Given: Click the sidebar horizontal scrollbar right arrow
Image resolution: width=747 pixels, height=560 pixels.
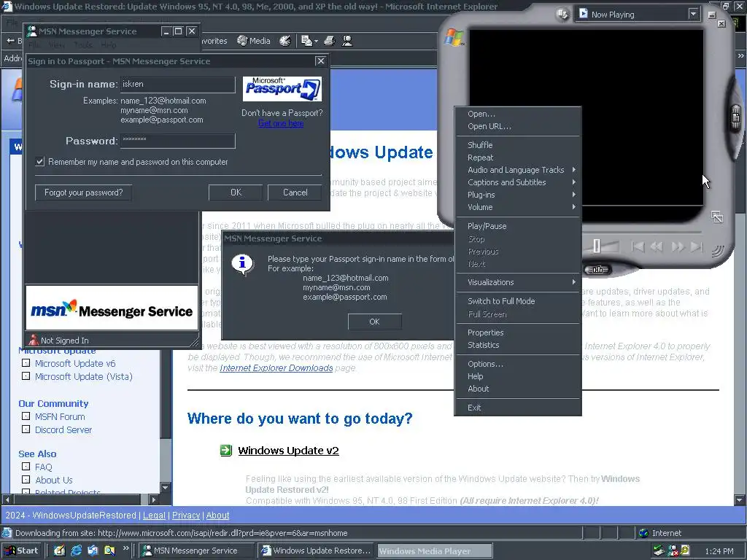Looking at the screenshot, I should click(x=153, y=499).
